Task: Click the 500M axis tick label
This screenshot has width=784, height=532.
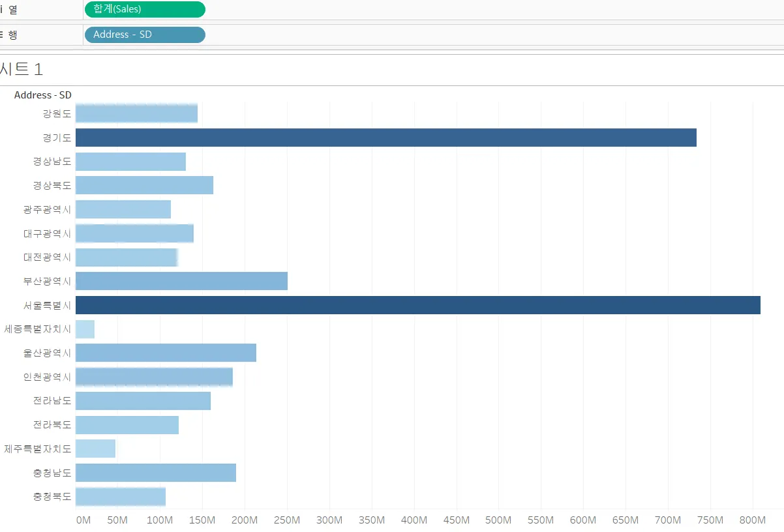Action: tap(499, 520)
